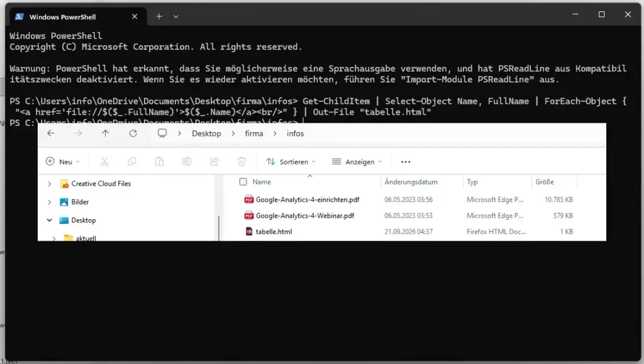Go to firma in the breadcrumb path
The height and width of the screenshot is (364, 644).
point(254,134)
